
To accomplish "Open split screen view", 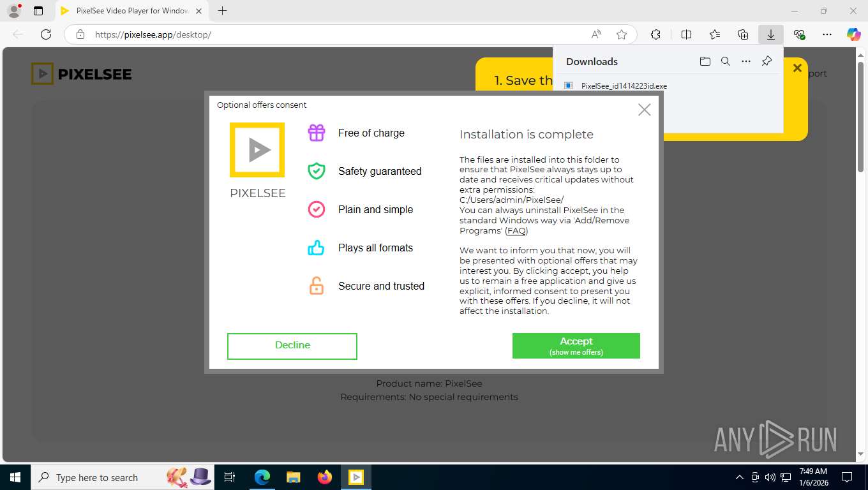I will 687,34.
